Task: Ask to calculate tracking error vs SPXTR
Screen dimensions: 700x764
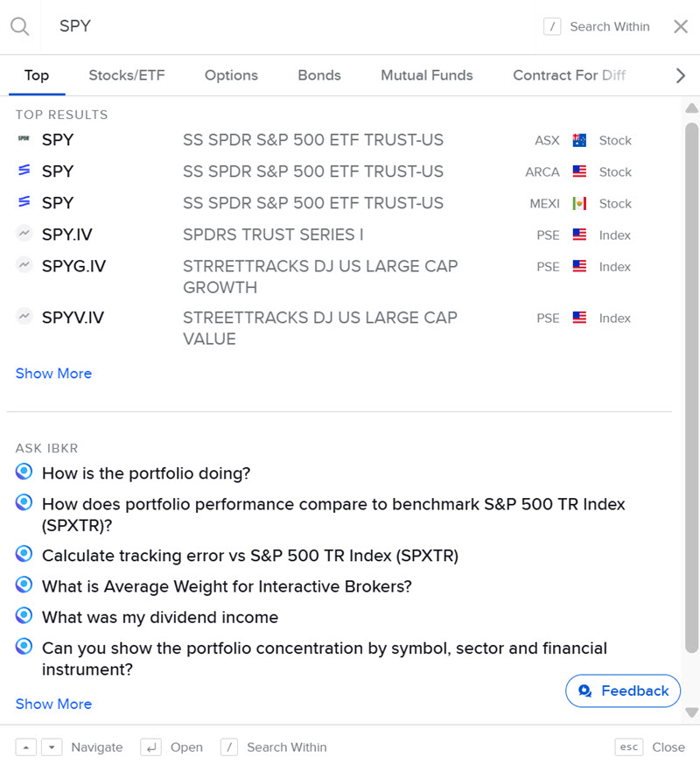Action: point(250,556)
